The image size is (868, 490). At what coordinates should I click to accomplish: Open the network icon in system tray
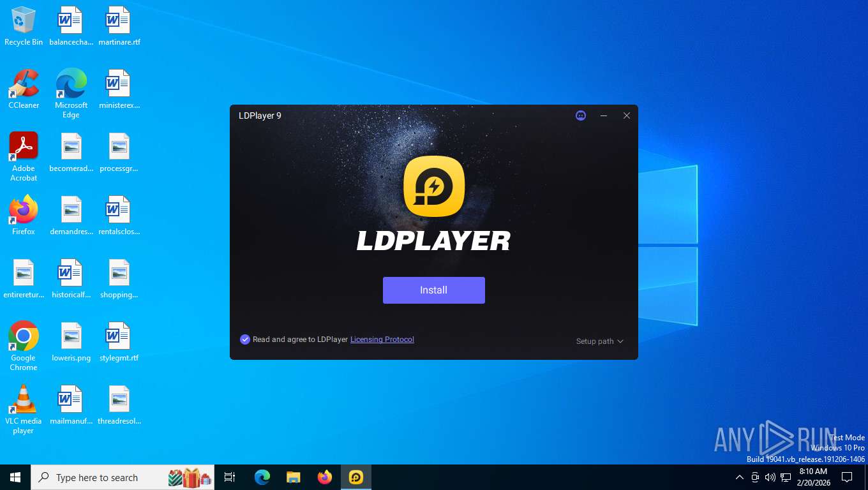click(786, 477)
